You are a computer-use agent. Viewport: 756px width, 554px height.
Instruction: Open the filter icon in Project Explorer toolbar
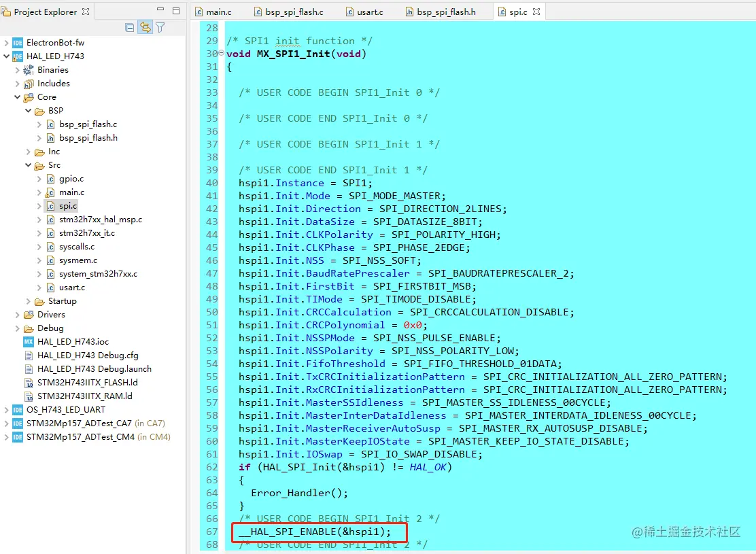[160, 27]
